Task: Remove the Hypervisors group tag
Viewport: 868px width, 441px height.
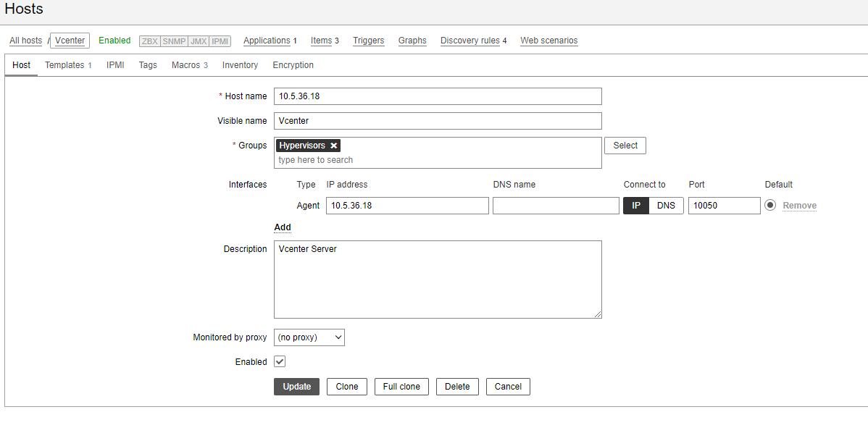Action: [x=333, y=146]
